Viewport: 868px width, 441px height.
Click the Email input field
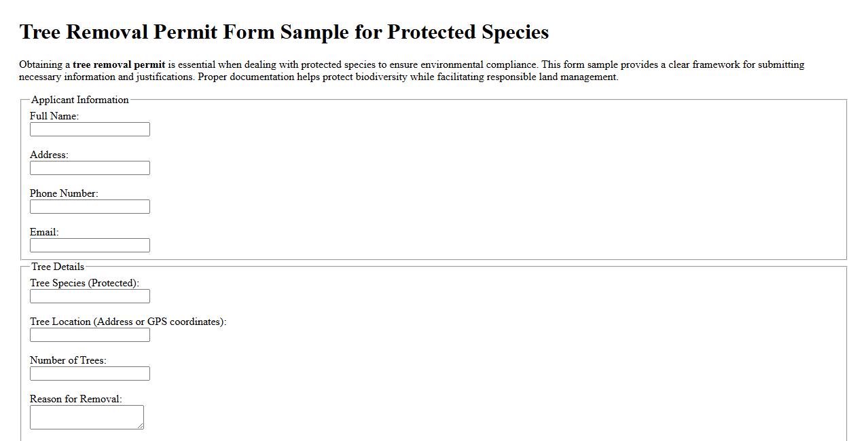89,245
